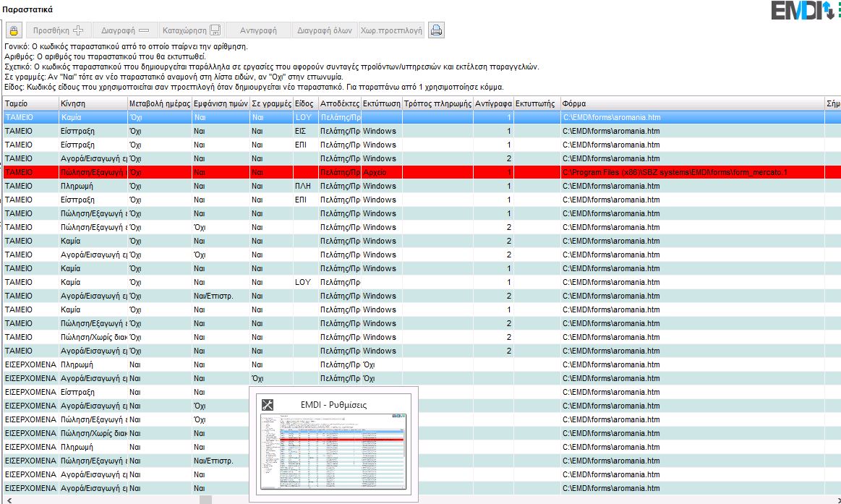
Task: Click Είσπραξη cell in ΕΙΣΕΡΧΟΜΕΝΑ row
Action: (93, 392)
